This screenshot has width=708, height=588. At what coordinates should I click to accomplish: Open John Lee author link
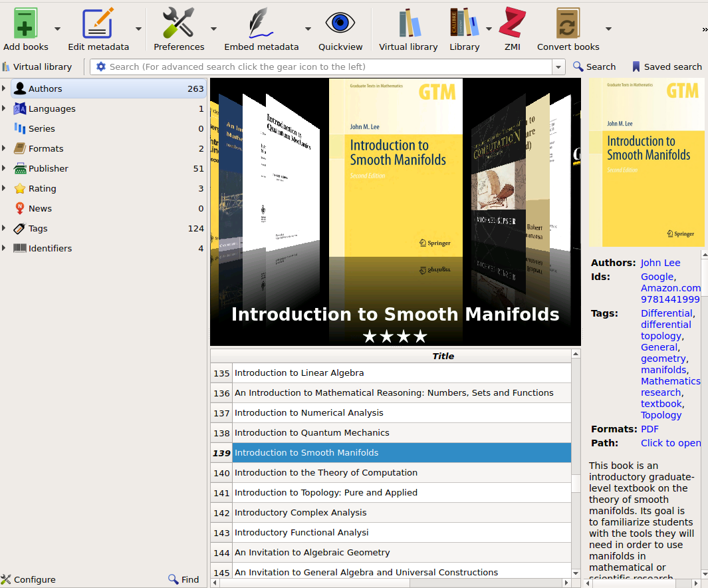660,263
